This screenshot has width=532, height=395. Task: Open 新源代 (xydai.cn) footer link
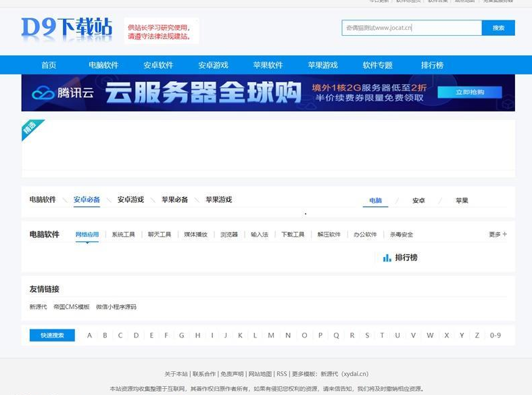(x=345, y=374)
